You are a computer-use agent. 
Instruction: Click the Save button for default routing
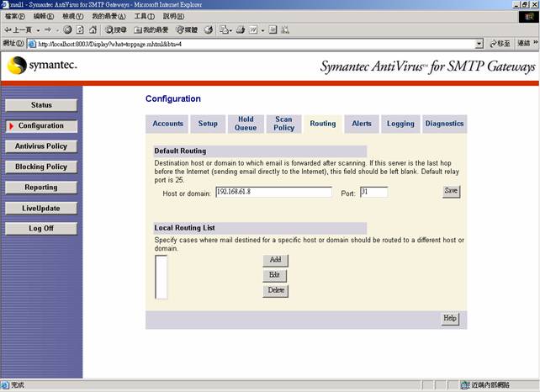[x=451, y=191]
